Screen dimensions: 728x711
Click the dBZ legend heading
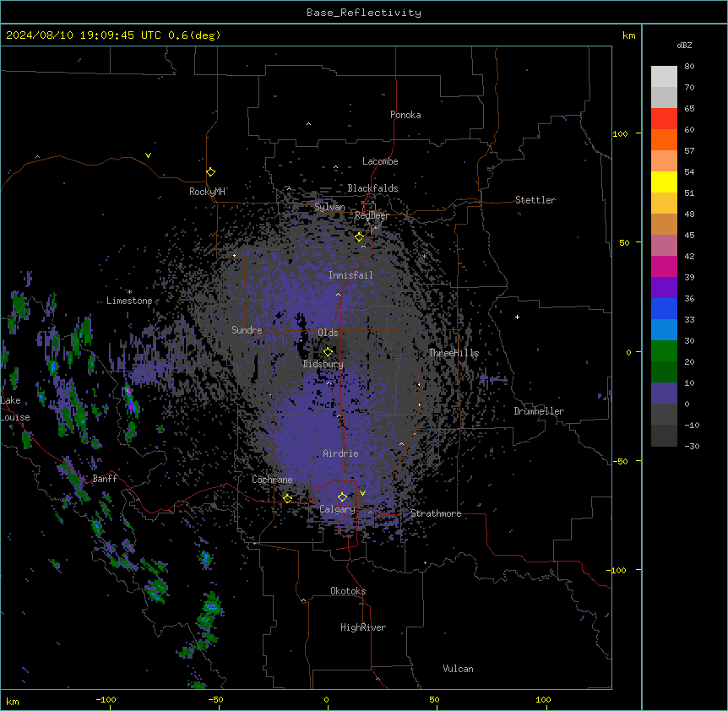pos(684,45)
